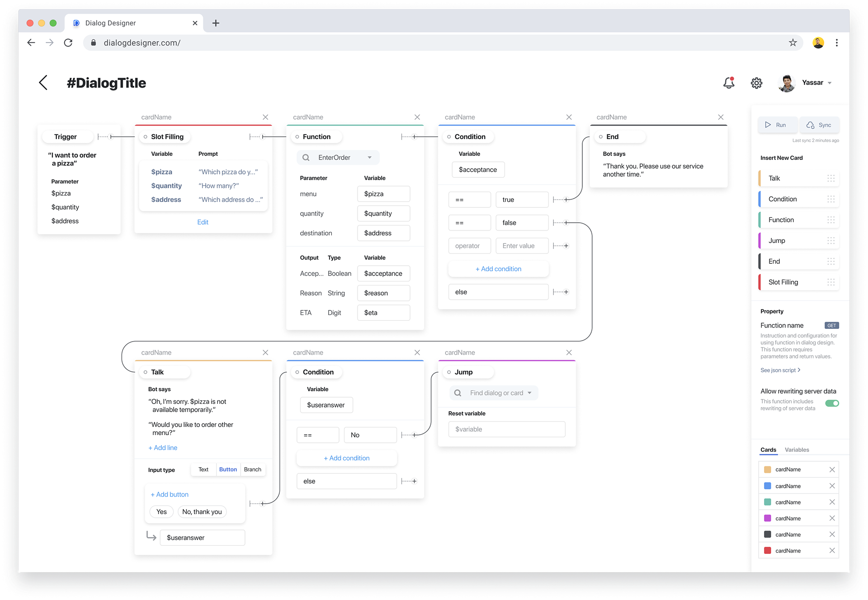The width and height of the screenshot is (868, 600).
Task: Grab the drag handle on Condition card item
Action: (831, 199)
